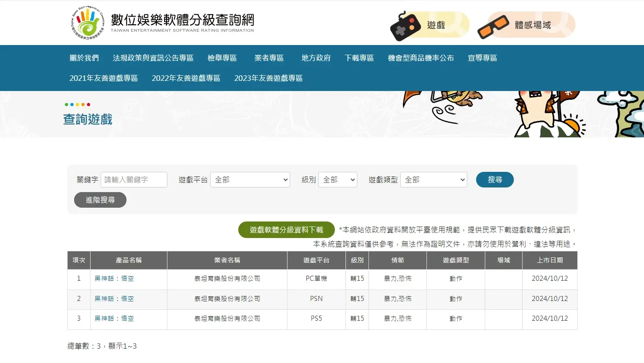Open 2022年友善遊戲專區
This screenshot has height=363, width=644.
[x=186, y=78]
